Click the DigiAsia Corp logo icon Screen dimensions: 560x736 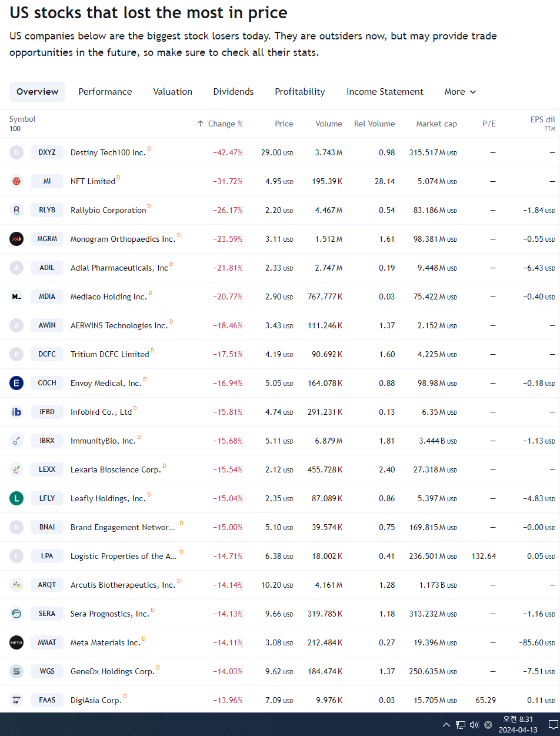point(16,700)
